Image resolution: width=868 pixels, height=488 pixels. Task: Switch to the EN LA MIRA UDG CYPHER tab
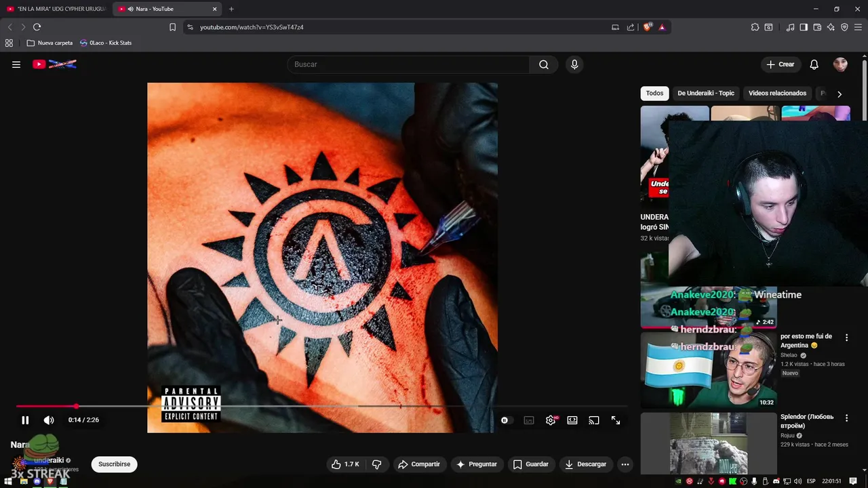tap(56, 9)
